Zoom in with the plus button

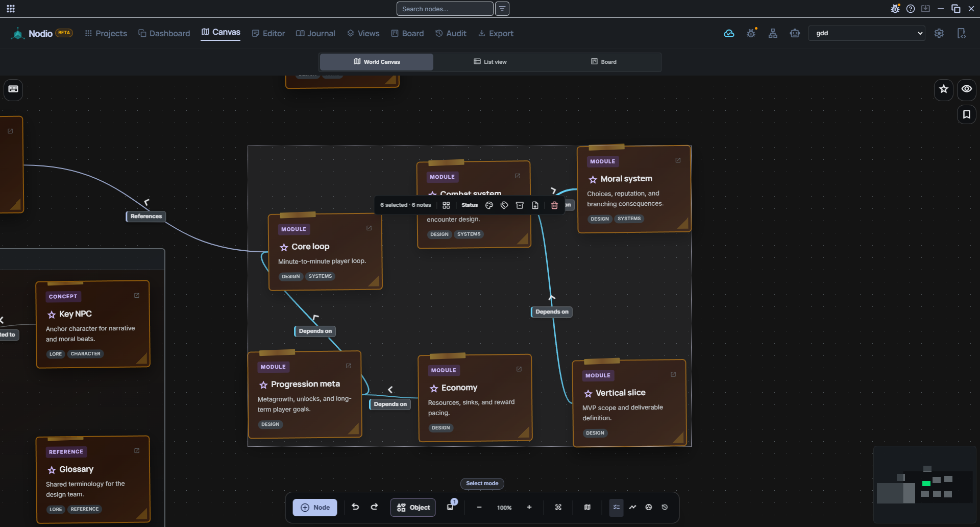point(529,507)
